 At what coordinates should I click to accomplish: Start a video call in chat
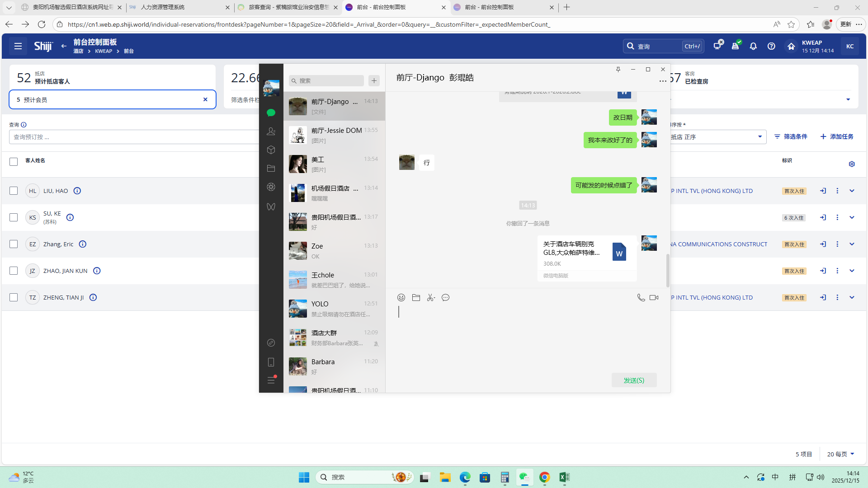click(x=654, y=298)
